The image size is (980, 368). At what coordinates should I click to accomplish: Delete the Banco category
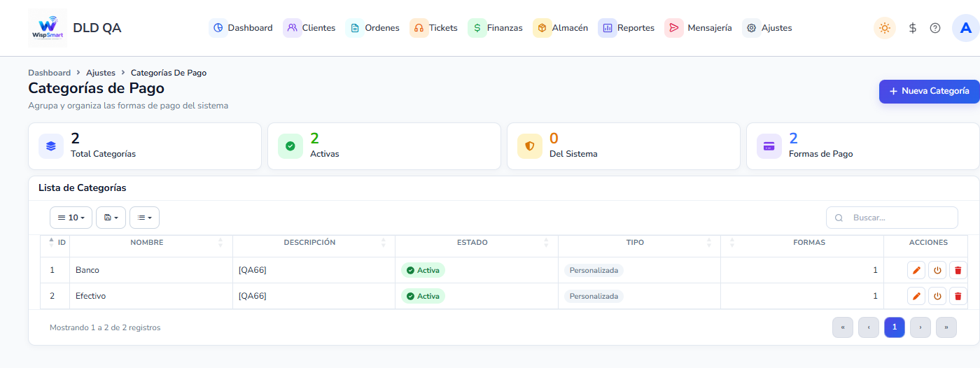click(958, 270)
